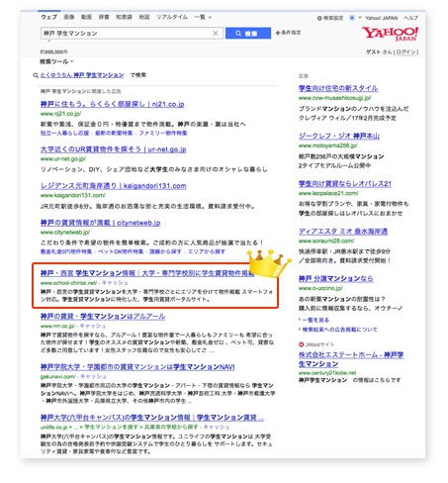
Task: Open 検索結果への広告掲載について link
Action: pyautogui.click(x=339, y=330)
